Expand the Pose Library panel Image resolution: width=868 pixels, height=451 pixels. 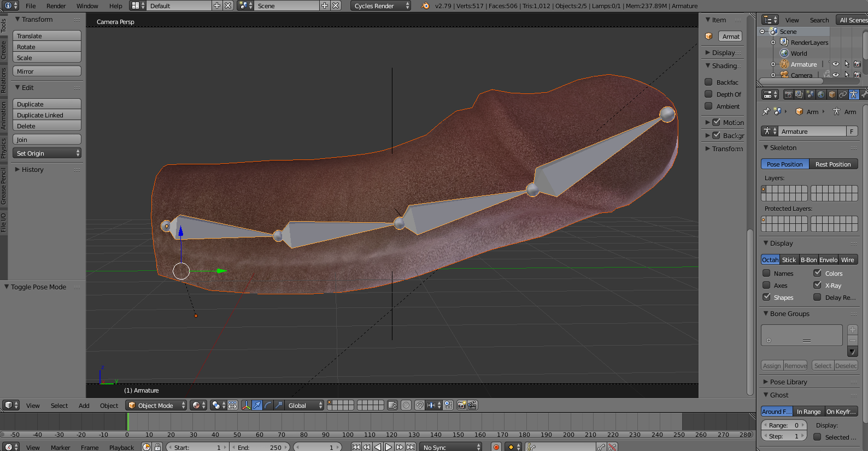tap(788, 382)
